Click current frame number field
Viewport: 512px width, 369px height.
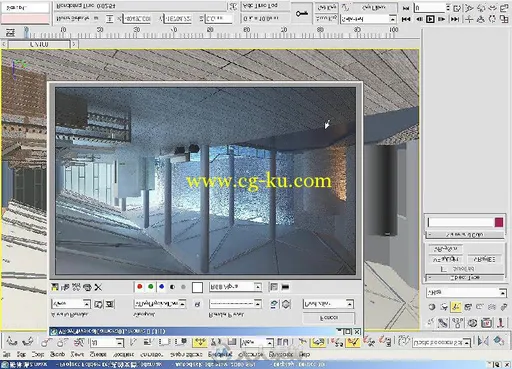pos(430,8)
